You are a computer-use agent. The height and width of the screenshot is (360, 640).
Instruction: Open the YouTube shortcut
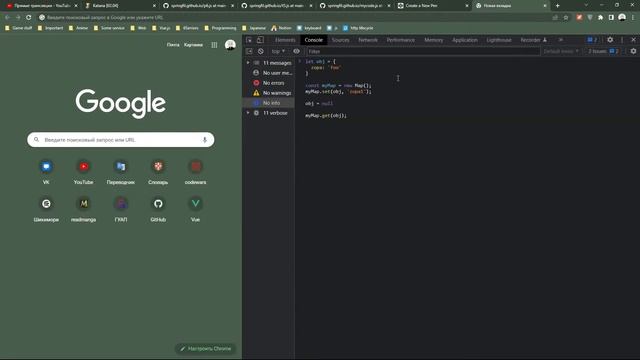(x=84, y=171)
